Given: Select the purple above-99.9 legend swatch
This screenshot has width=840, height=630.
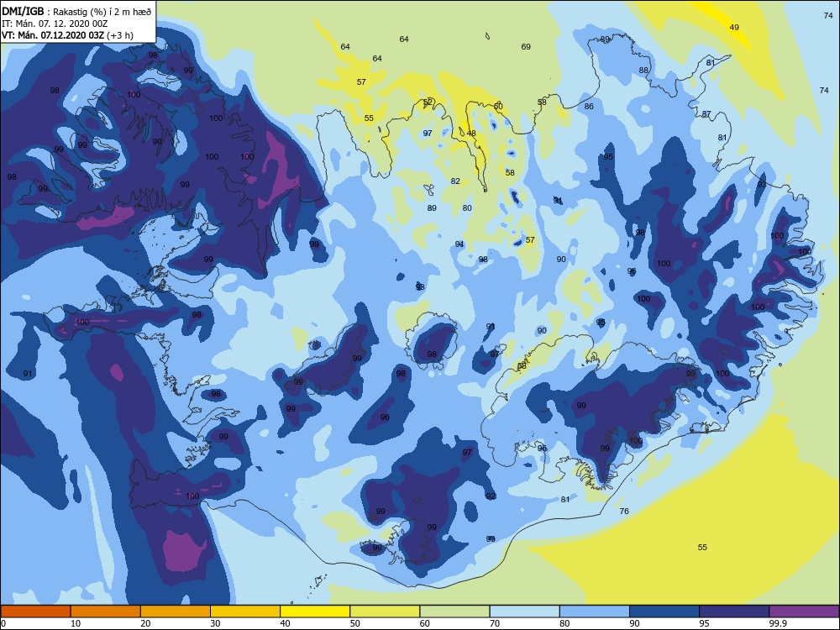Looking at the screenshot, I should (804, 612).
